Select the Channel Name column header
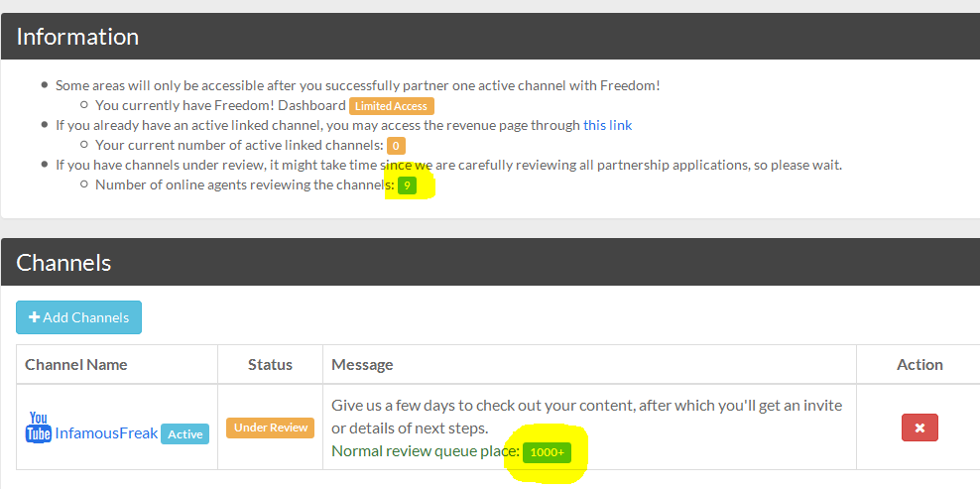The width and height of the screenshot is (980, 489). coord(76,364)
